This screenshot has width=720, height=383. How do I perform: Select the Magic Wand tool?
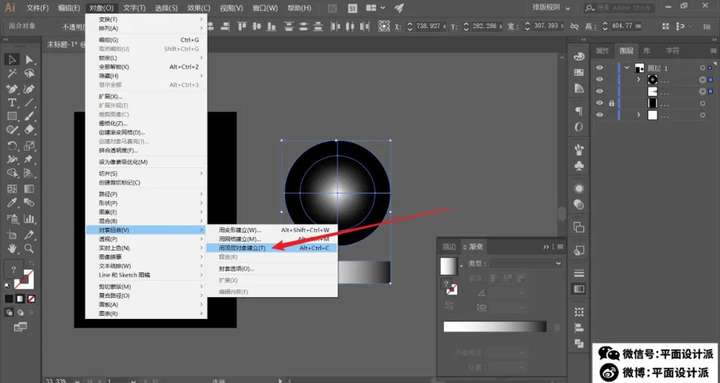(12, 74)
